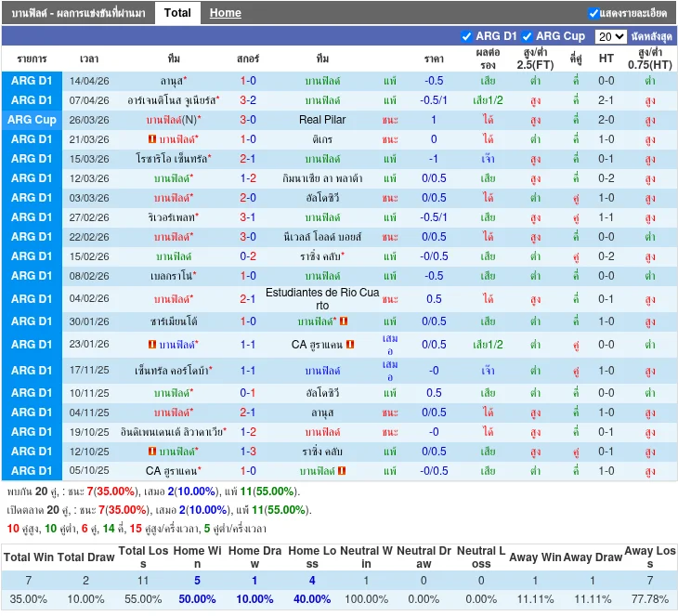
Task: Select the Total tab
Action: 177,13
